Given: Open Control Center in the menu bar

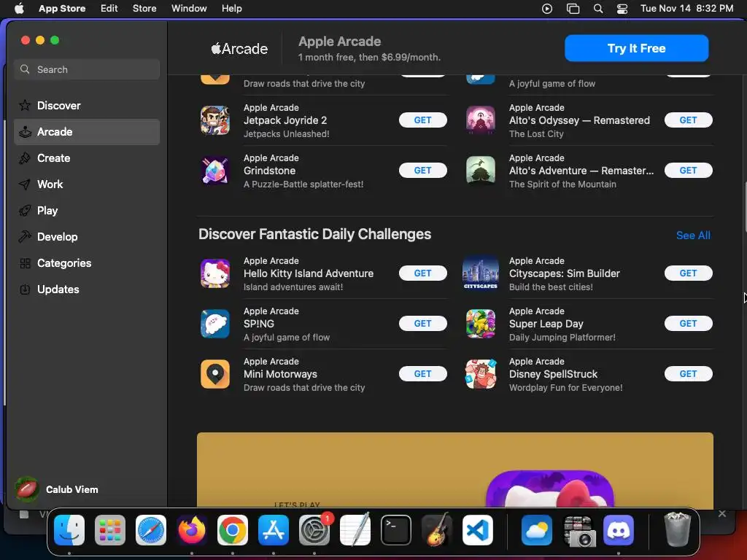Looking at the screenshot, I should (x=622, y=9).
